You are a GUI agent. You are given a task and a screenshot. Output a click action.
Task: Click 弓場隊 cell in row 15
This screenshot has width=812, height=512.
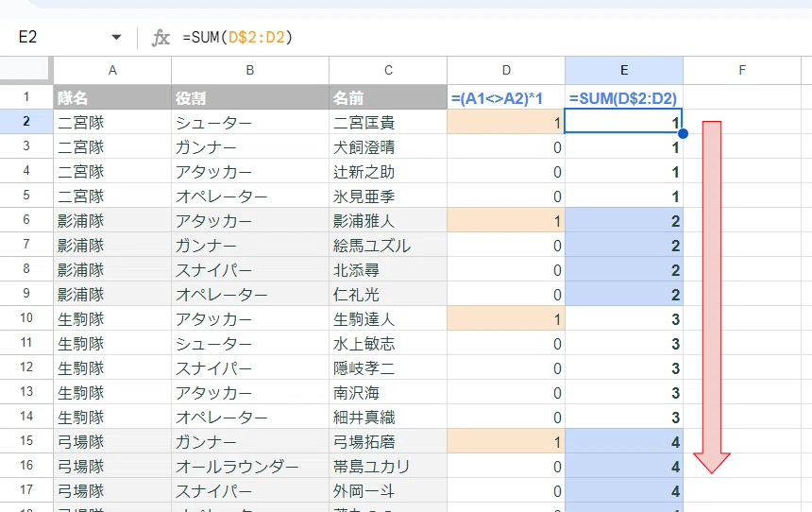point(112,441)
